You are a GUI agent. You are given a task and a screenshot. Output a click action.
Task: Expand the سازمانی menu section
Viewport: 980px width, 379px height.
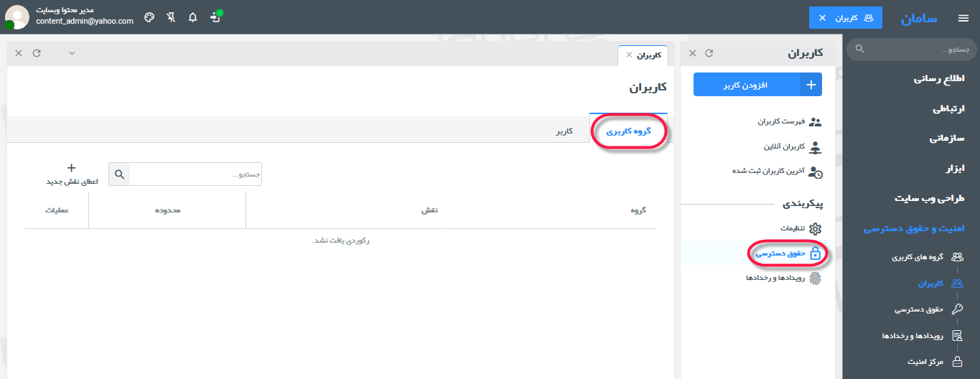pos(947,138)
